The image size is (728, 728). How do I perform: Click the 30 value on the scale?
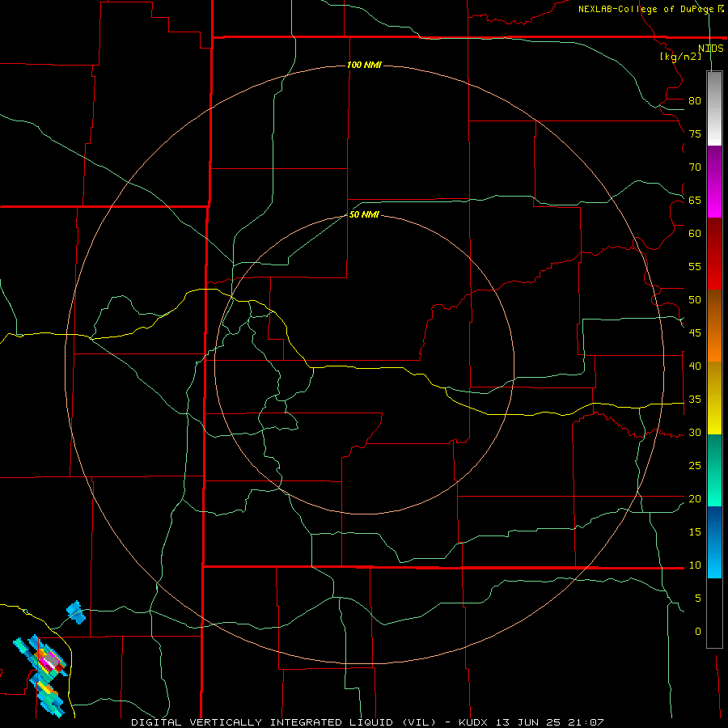pyautogui.click(x=695, y=433)
